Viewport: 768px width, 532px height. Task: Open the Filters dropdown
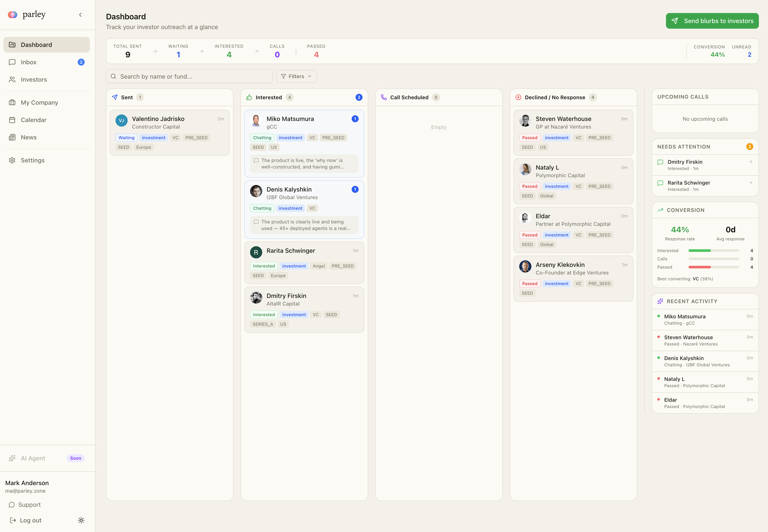[296, 76]
